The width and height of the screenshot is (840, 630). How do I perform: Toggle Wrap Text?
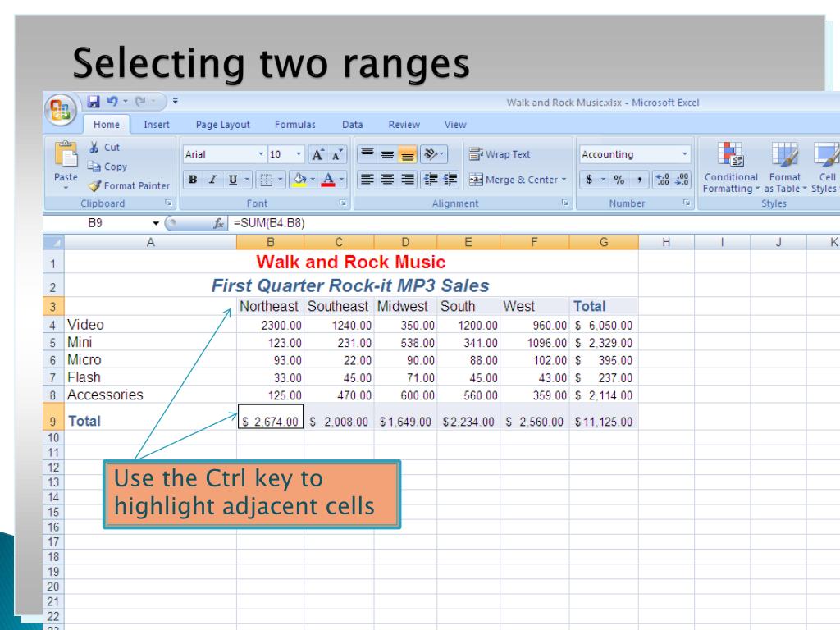[x=500, y=154]
